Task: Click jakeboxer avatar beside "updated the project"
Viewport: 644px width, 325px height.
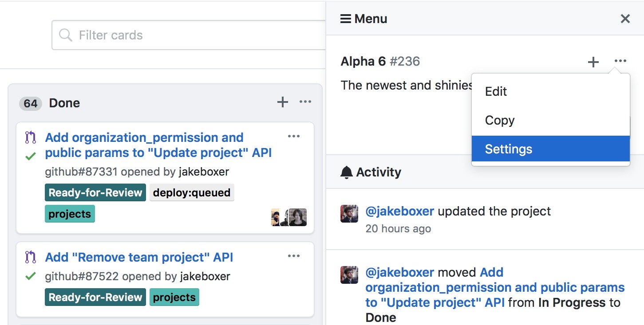Action: pyautogui.click(x=349, y=214)
